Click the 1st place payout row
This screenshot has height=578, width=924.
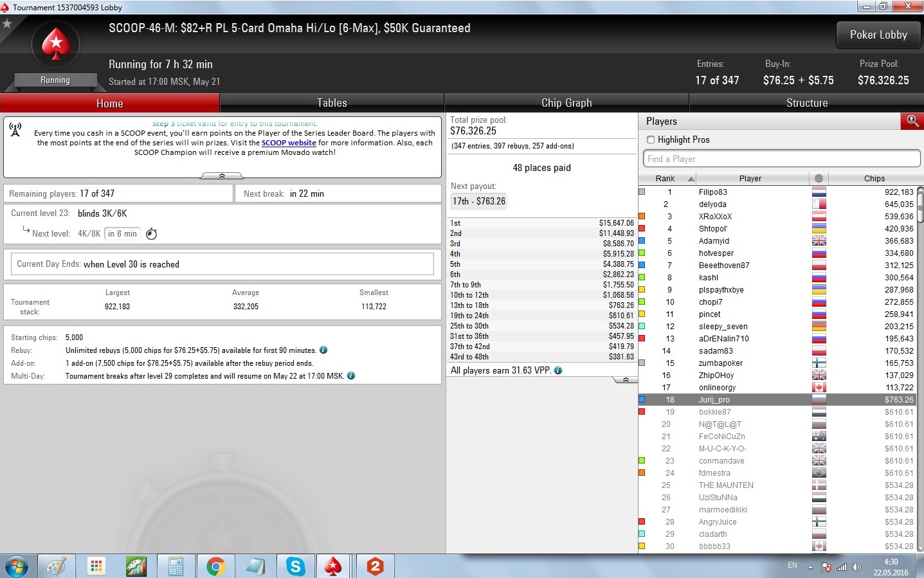542,223
